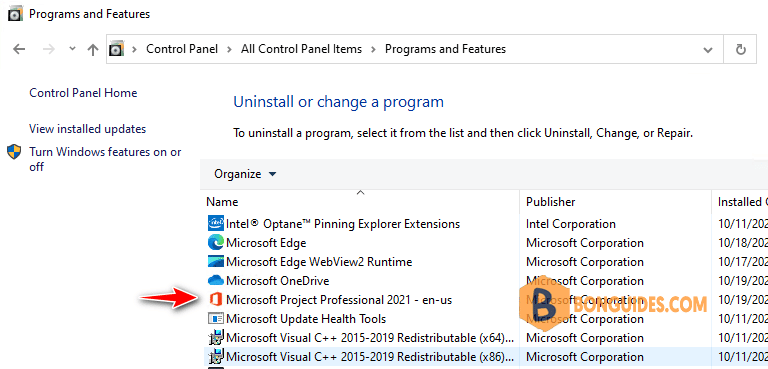The width and height of the screenshot is (768, 369).
Task: Open View installed updates link
Action: point(88,129)
